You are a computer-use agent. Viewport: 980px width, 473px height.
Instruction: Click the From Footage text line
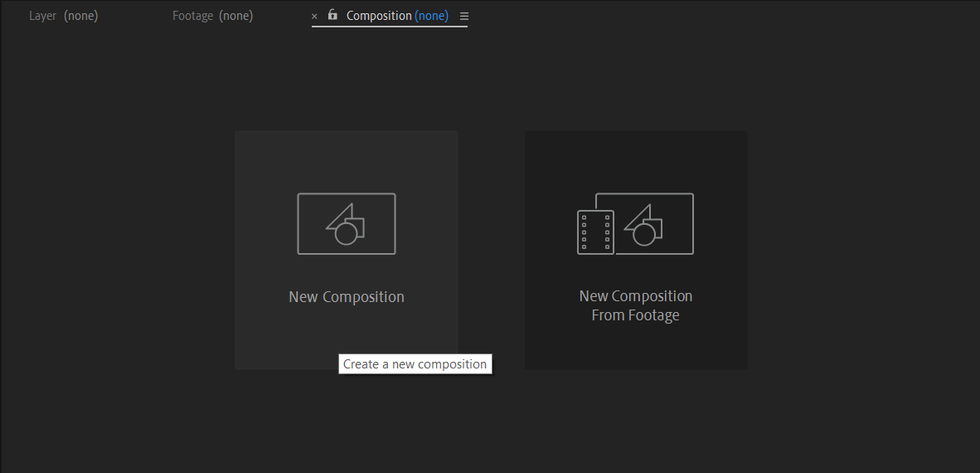[x=635, y=315]
